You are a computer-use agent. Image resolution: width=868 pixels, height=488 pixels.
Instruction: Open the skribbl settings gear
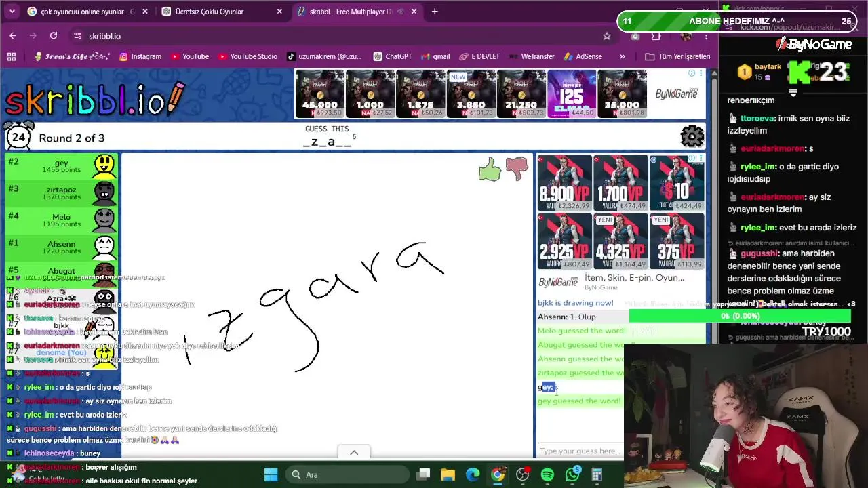pos(692,136)
